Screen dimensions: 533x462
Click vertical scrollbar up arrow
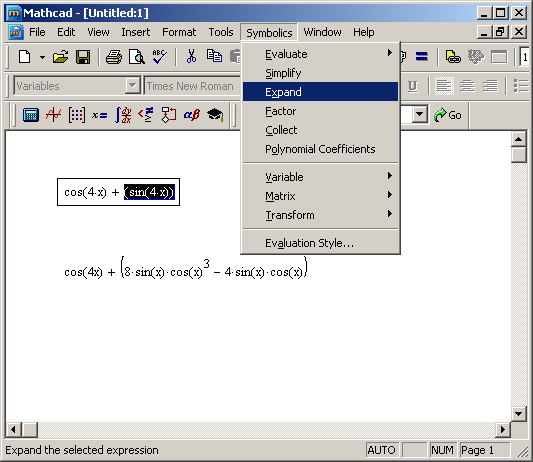coord(519,139)
